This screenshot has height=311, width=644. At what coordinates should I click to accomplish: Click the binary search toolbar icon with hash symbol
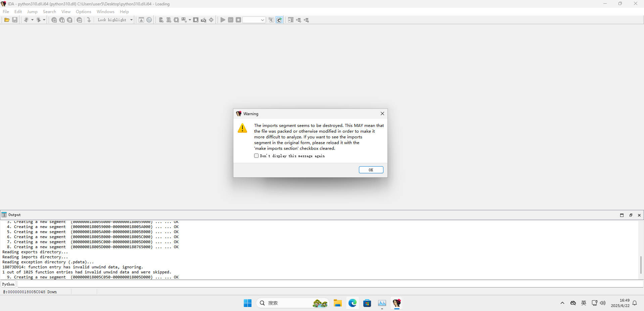tap(54, 20)
